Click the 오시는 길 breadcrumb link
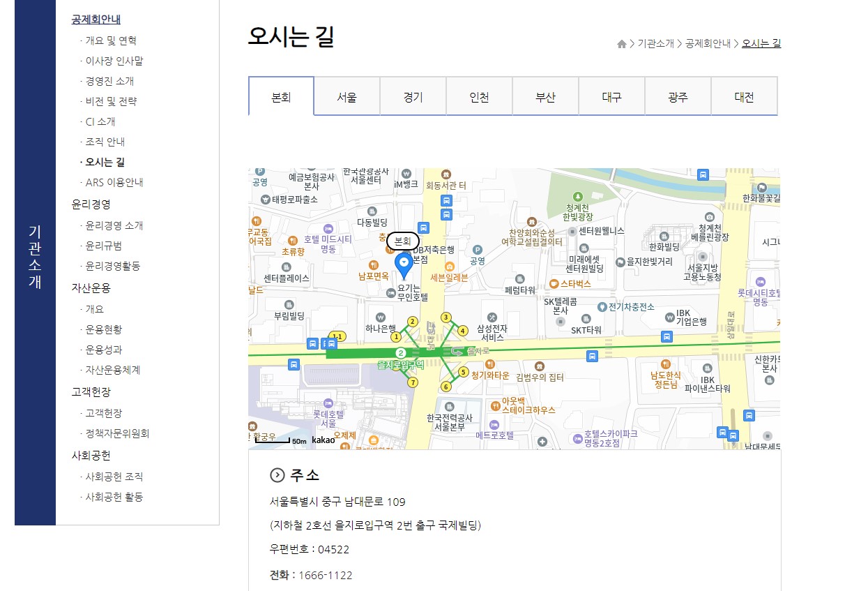 pyautogui.click(x=761, y=43)
